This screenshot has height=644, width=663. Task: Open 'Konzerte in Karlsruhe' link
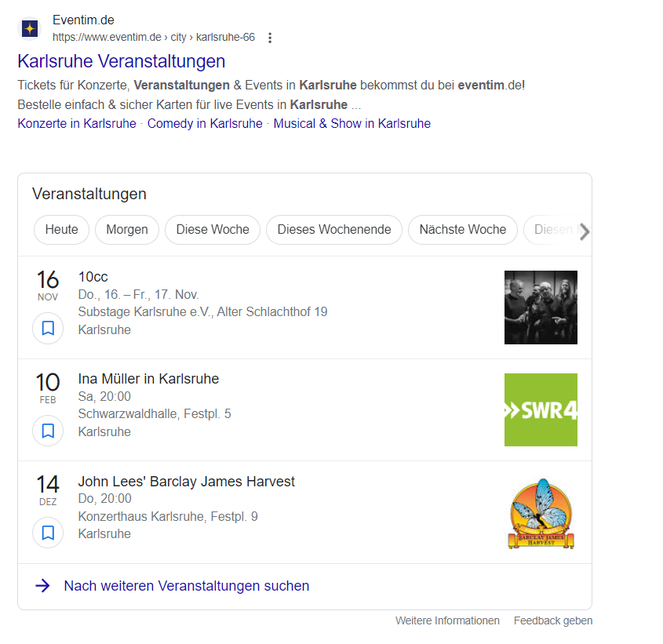[x=76, y=123]
